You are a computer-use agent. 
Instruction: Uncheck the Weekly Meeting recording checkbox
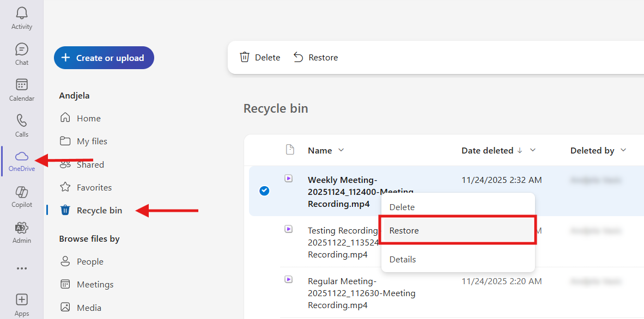click(x=264, y=191)
